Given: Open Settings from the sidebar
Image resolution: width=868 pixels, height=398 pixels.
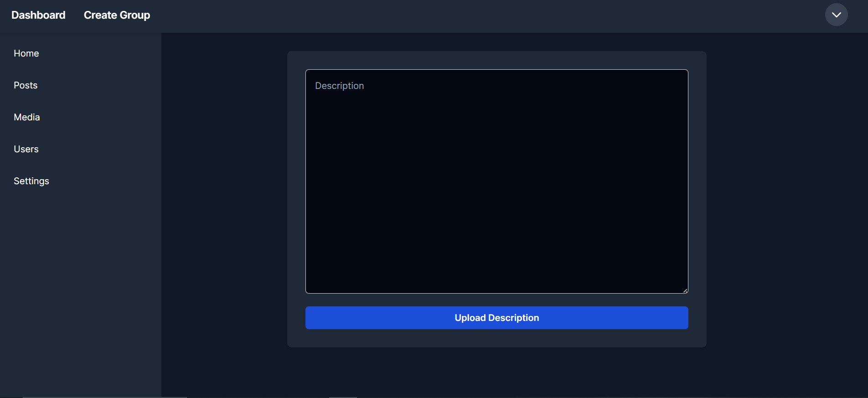Looking at the screenshot, I should [31, 181].
